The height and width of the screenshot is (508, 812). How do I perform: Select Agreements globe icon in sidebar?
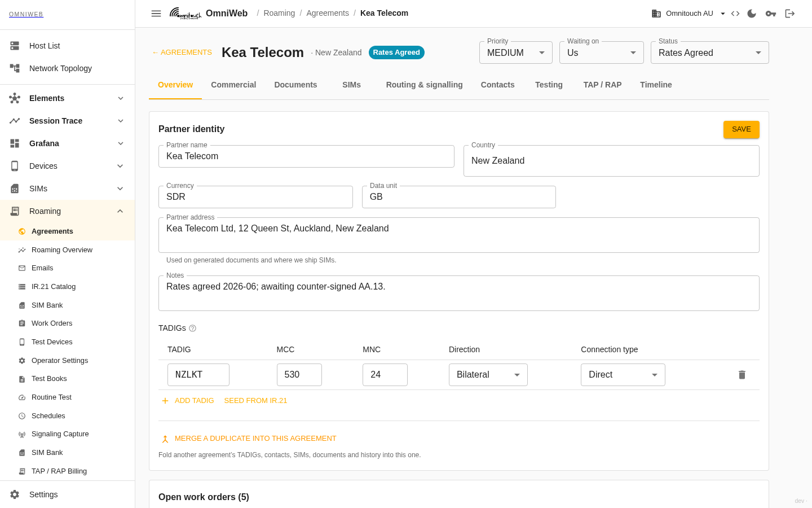[x=22, y=231]
